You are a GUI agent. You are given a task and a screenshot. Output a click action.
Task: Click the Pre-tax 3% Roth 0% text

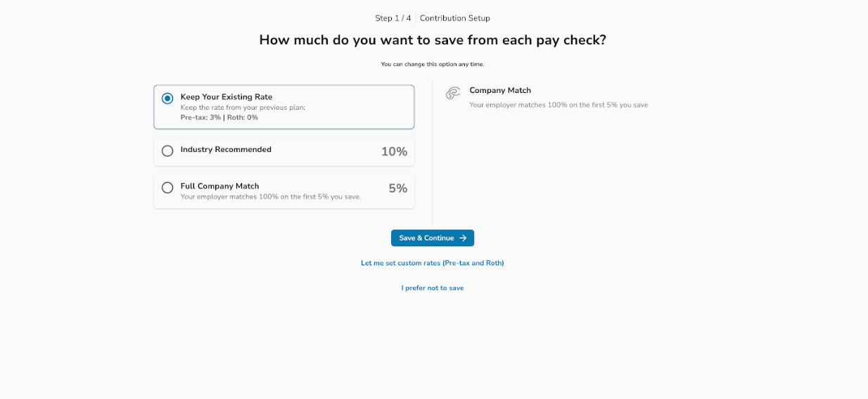(219, 118)
